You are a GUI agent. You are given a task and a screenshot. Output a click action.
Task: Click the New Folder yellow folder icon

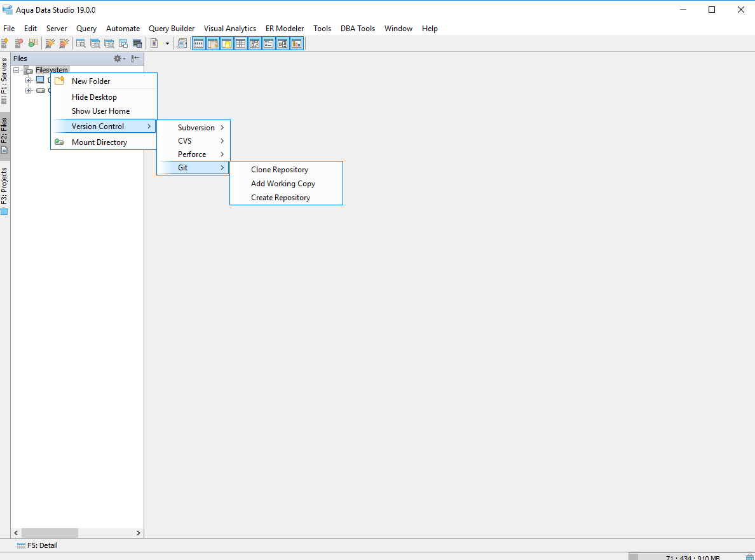point(59,81)
